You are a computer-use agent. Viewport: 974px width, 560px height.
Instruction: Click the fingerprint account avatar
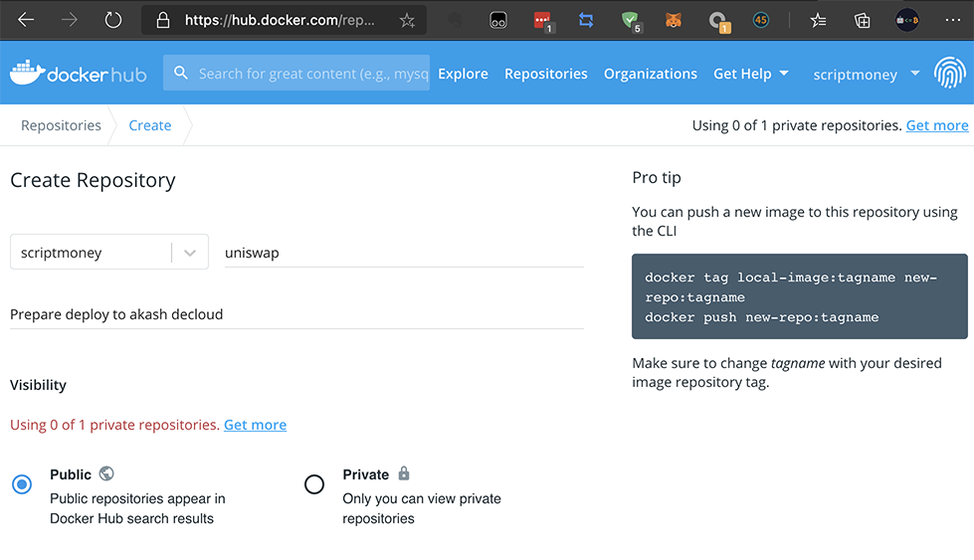click(x=950, y=73)
